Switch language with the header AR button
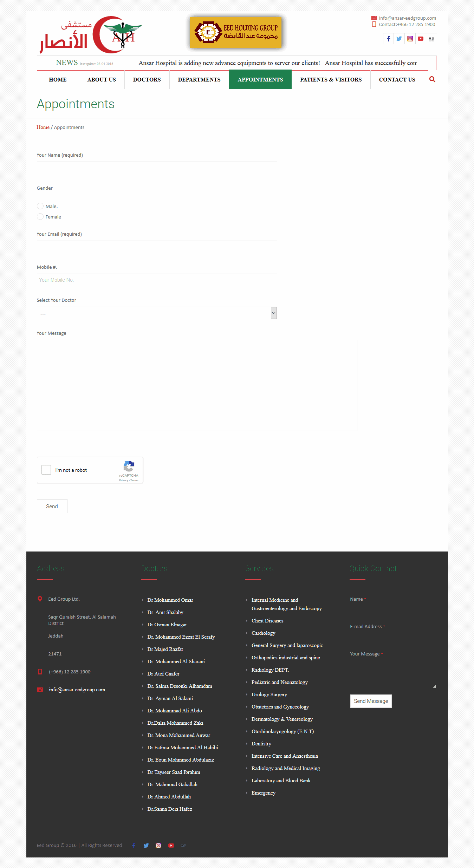Viewport: 474px width, 868px height. coord(431,39)
